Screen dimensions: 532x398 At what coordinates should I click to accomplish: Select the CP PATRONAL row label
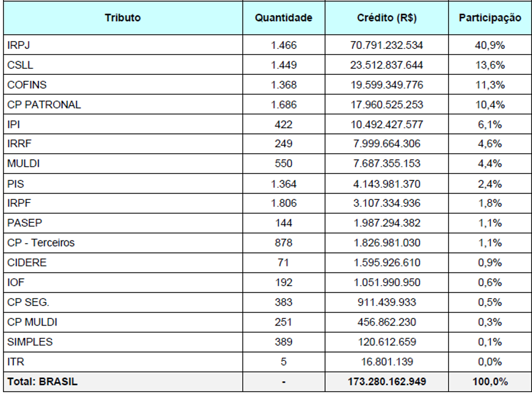(44, 104)
